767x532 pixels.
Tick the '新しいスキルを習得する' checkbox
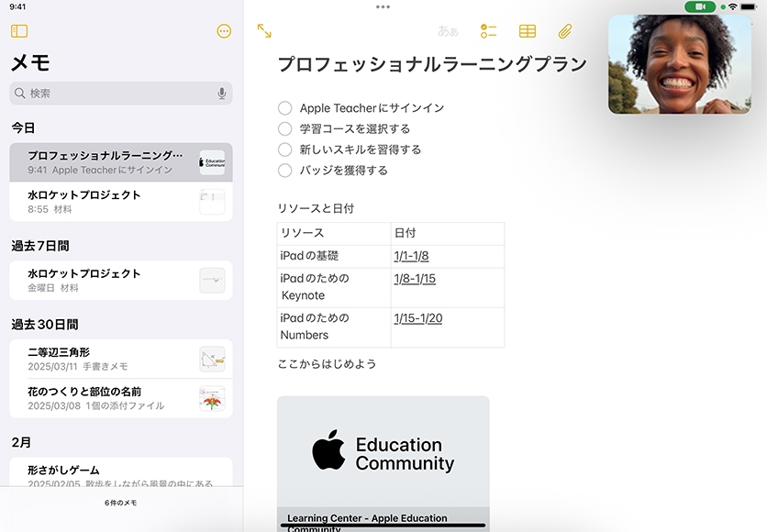point(285,150)
